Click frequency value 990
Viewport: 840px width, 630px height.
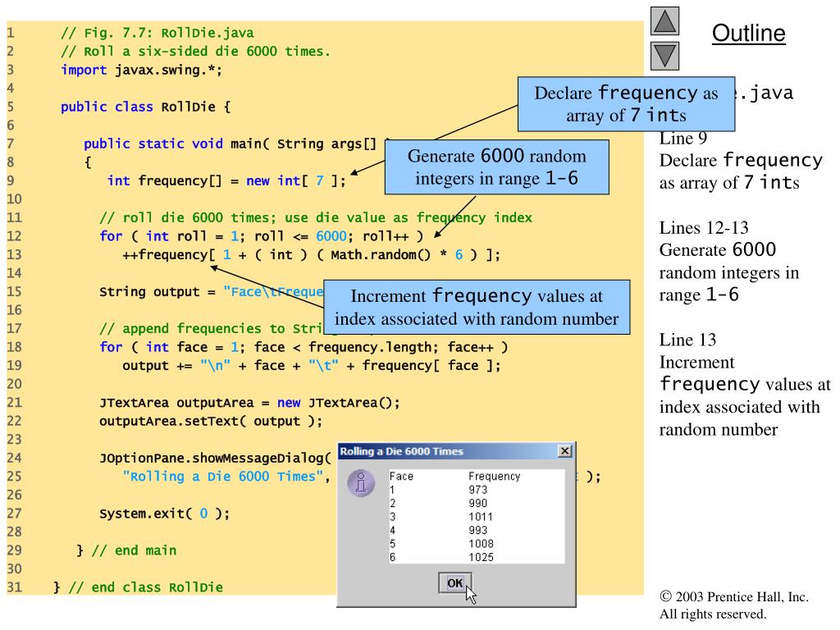pyautogui.click(x=478, y=503)
